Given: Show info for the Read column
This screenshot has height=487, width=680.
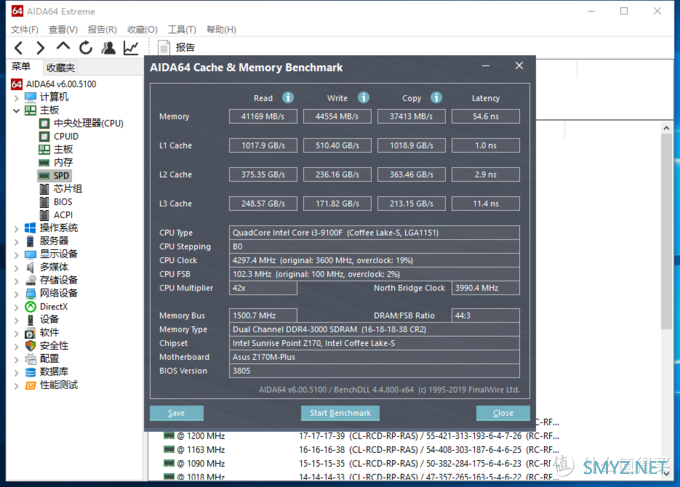Looking at the screenshot, I should (288, 98).
